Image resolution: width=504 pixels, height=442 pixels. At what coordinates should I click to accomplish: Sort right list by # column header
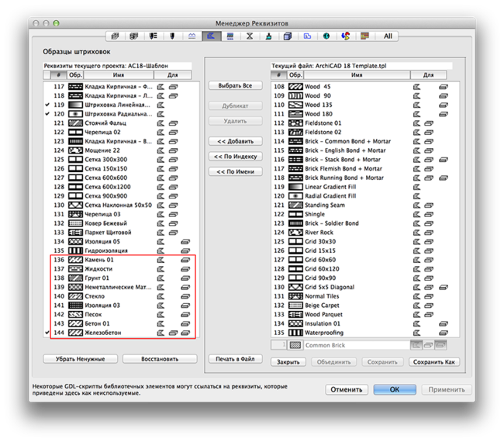point(279,75)
